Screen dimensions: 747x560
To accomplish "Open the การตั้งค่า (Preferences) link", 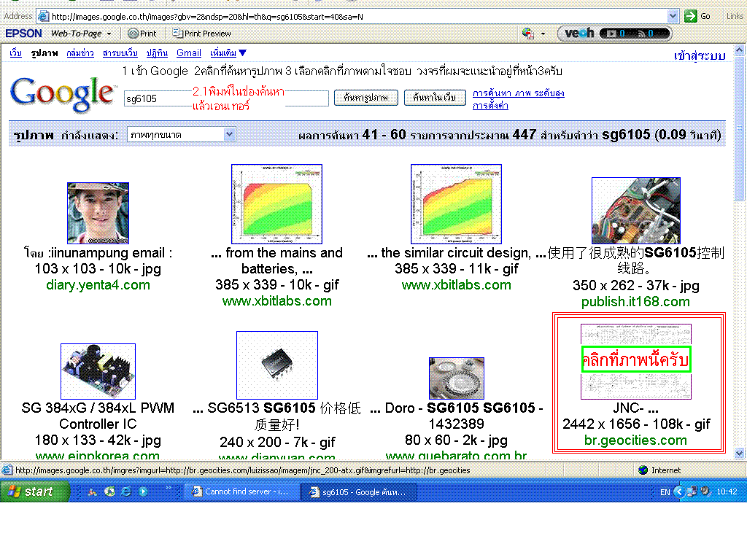I will pos(490,105).
